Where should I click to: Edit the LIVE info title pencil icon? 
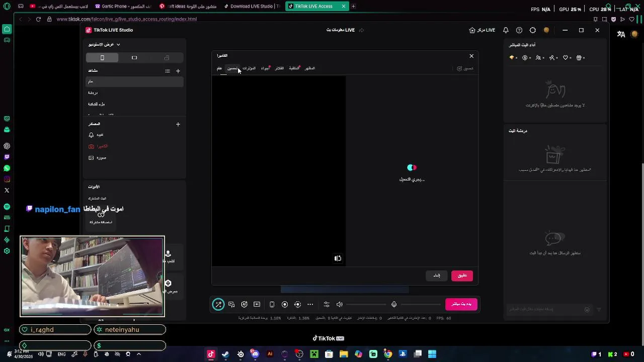[361, 30]
